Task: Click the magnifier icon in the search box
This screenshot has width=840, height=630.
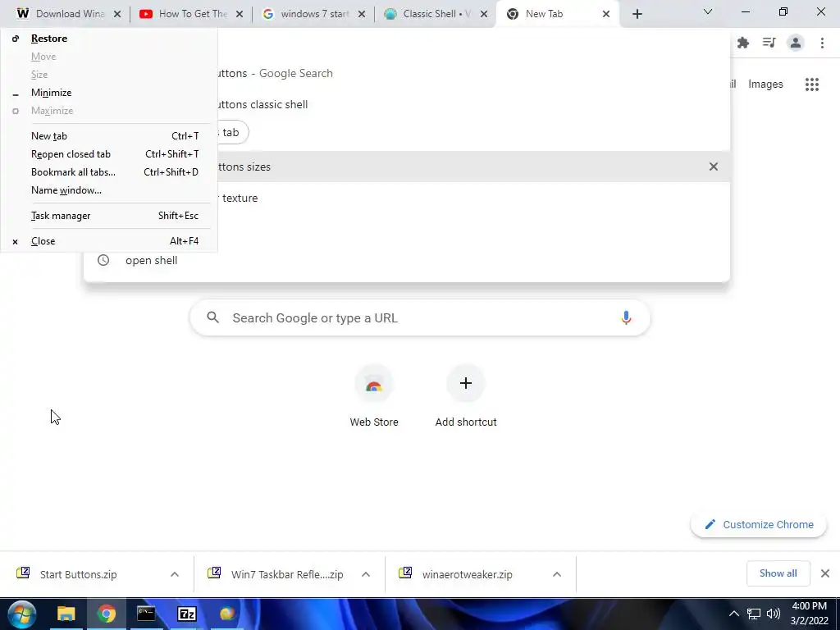Action: pyautogui.click(x=213, y=317)
